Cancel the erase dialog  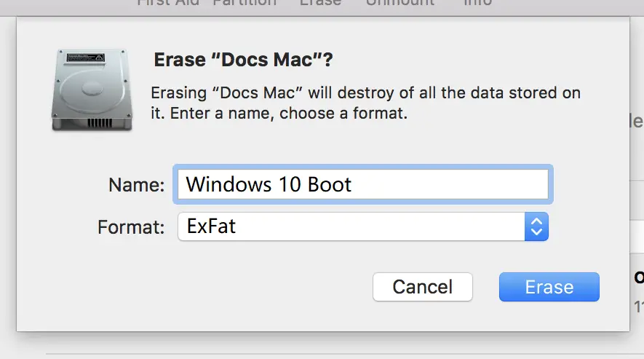click(423, 287)
